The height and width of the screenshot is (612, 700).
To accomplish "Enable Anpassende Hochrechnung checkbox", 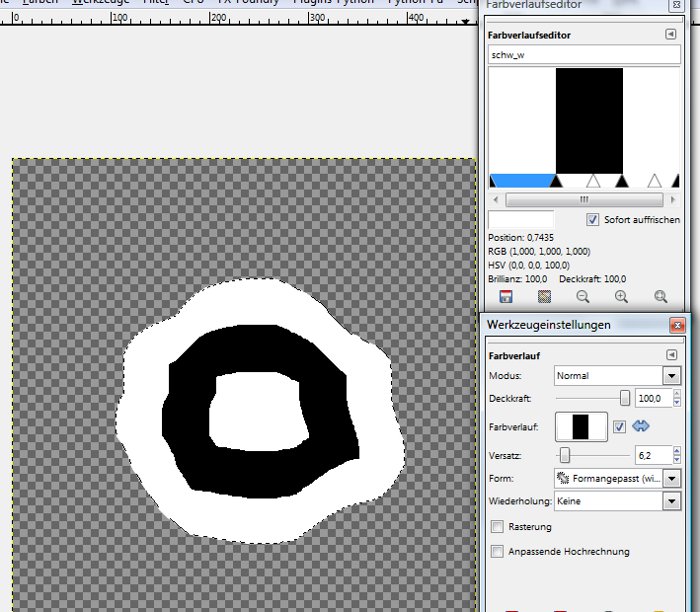I will (x=498, y=551).
